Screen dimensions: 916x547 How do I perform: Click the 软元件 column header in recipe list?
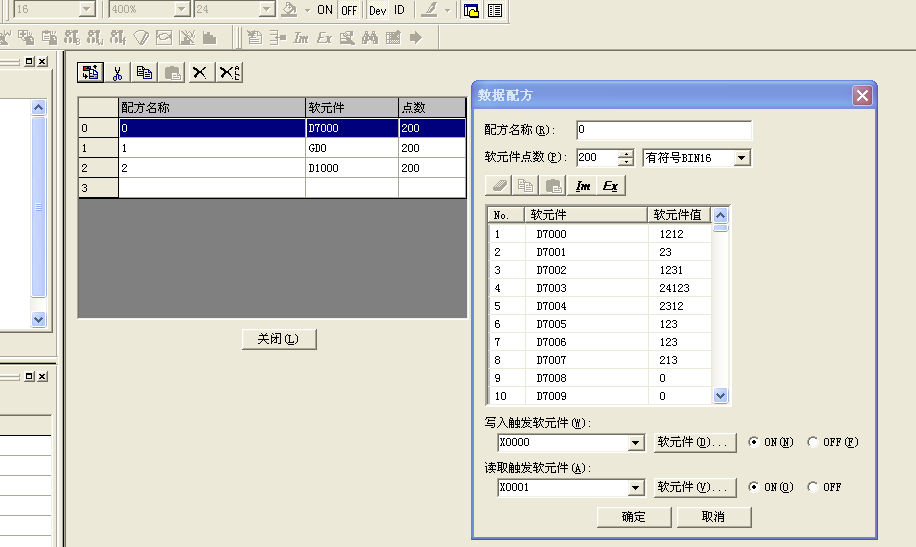351,107
